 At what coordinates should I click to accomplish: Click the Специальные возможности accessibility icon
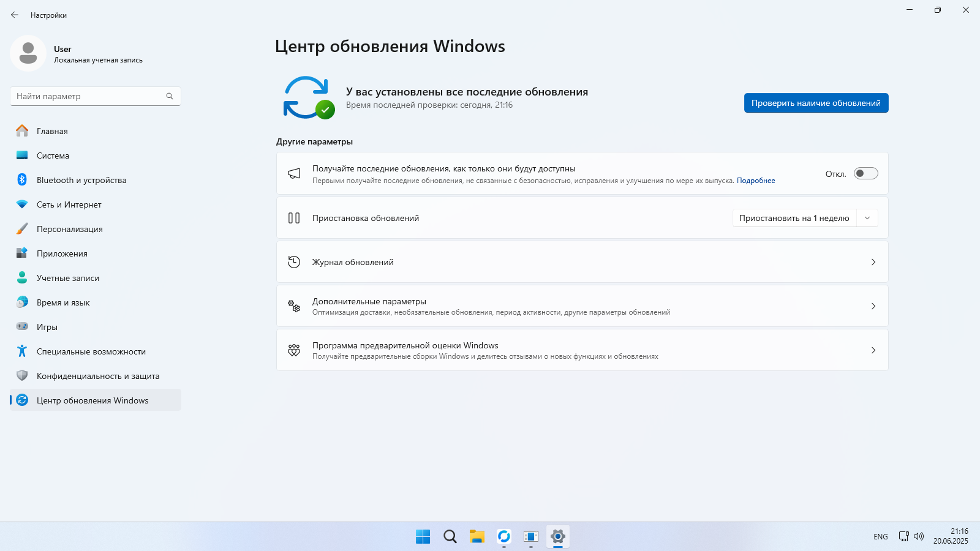pyautogui.click(x=22, y=351)
